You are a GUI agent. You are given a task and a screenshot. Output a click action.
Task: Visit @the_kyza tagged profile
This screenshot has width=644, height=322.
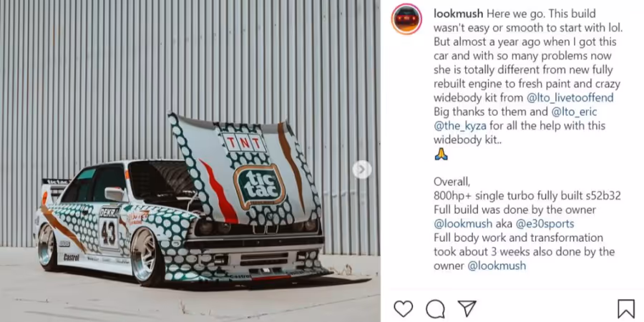click(460, 126)
